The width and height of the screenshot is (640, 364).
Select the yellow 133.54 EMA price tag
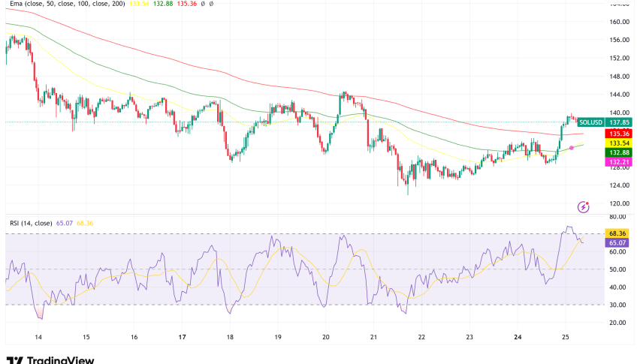[620, 143]
